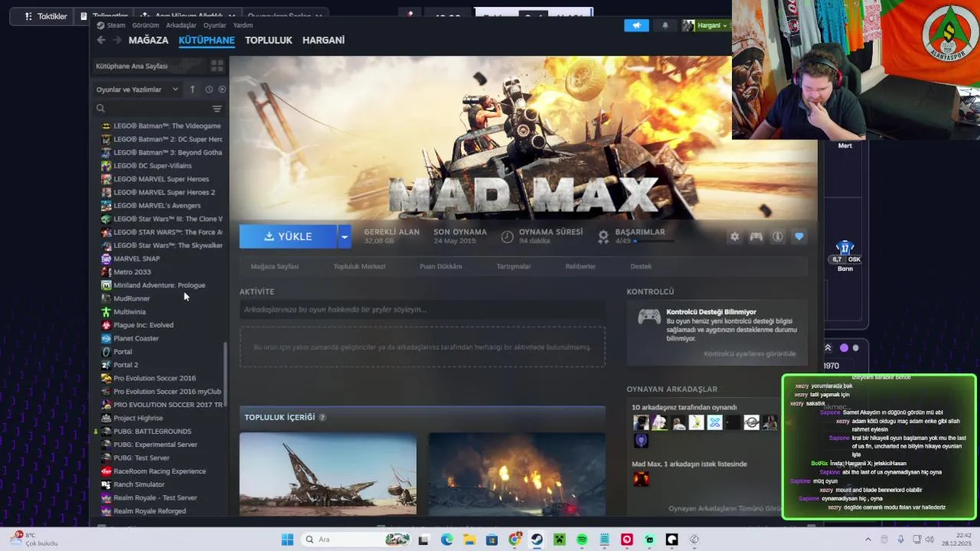Expand the Oyunlar ve Yazılımlar dropdown
Image resolution: width=980 pixels, height=551 pixels.
tap(137, 90)
